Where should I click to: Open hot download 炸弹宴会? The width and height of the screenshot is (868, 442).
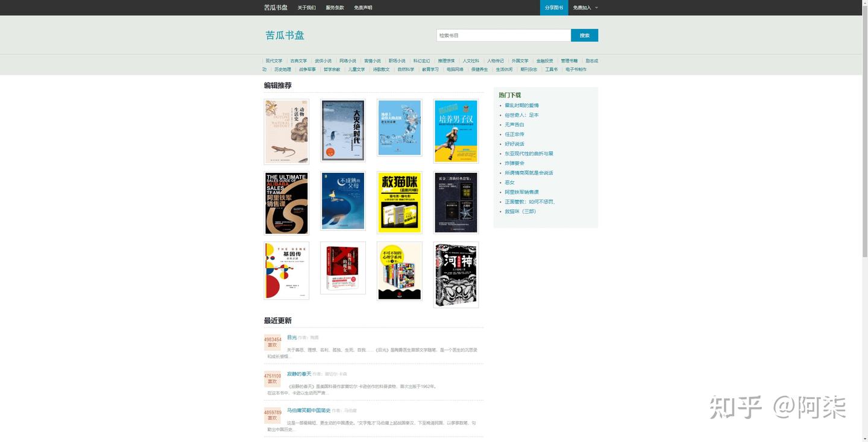pyautogui.click(x=515, y=163)
